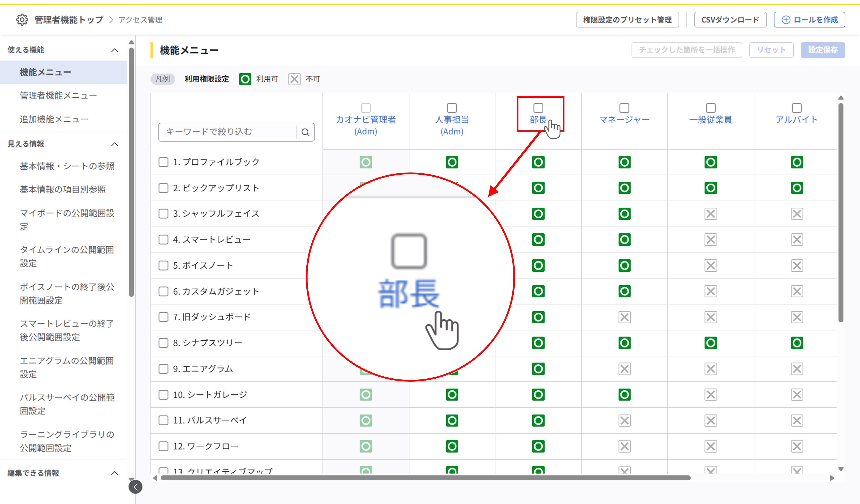Check the 人事担当 column checkbox

click(x=452, y=108)
